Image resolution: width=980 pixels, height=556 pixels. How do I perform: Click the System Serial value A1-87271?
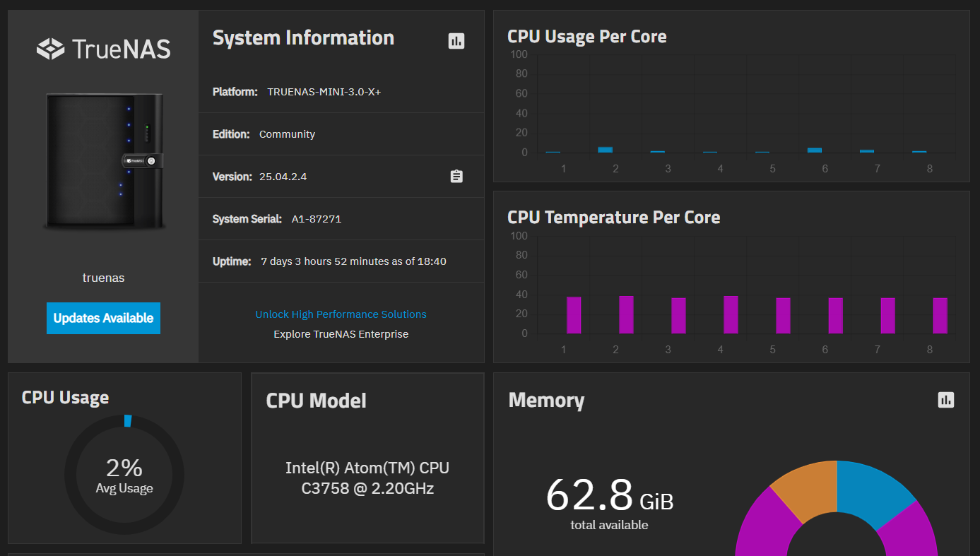tap(317, 219)
